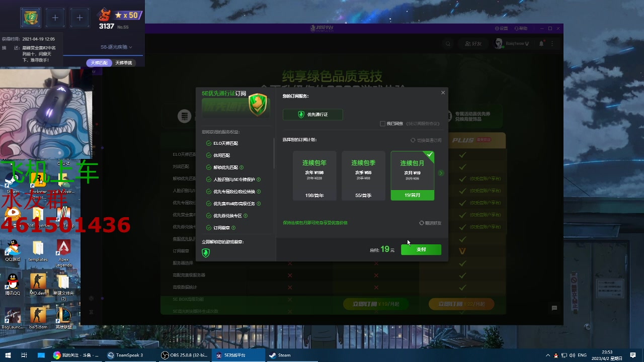Click the 休闲匹配 benefit row

(218, 155)
